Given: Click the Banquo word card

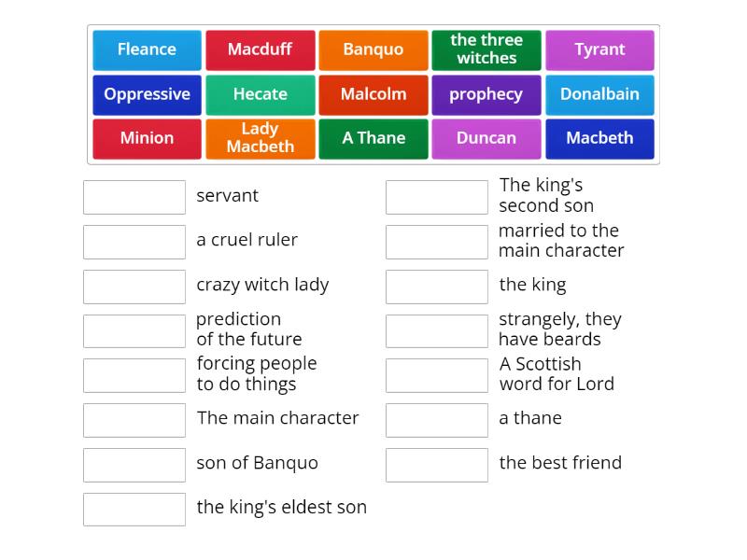Looking at the screenshot, I should [x=373, y=49].
